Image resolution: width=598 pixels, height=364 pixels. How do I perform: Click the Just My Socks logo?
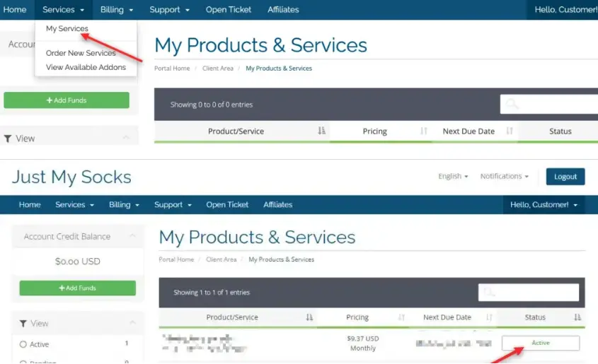pyautogui.click(x=71, y=177)
